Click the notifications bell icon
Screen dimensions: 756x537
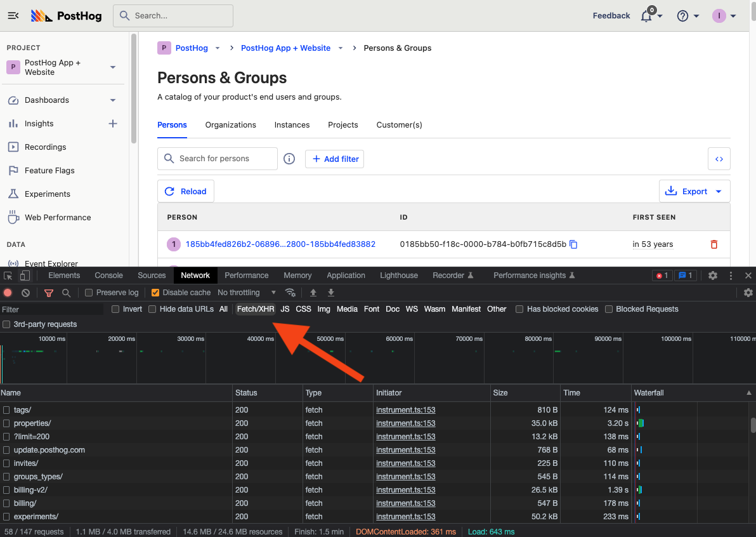pos(646,17)
